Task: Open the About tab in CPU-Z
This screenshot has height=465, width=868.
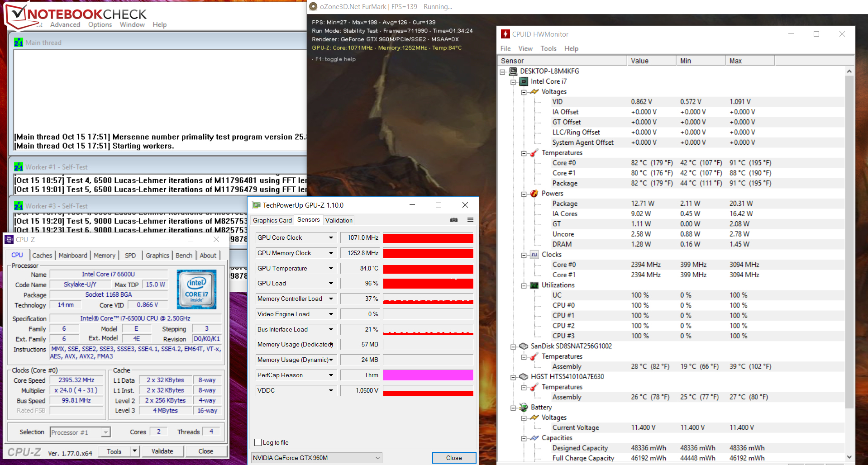Action: click(208, 255)
